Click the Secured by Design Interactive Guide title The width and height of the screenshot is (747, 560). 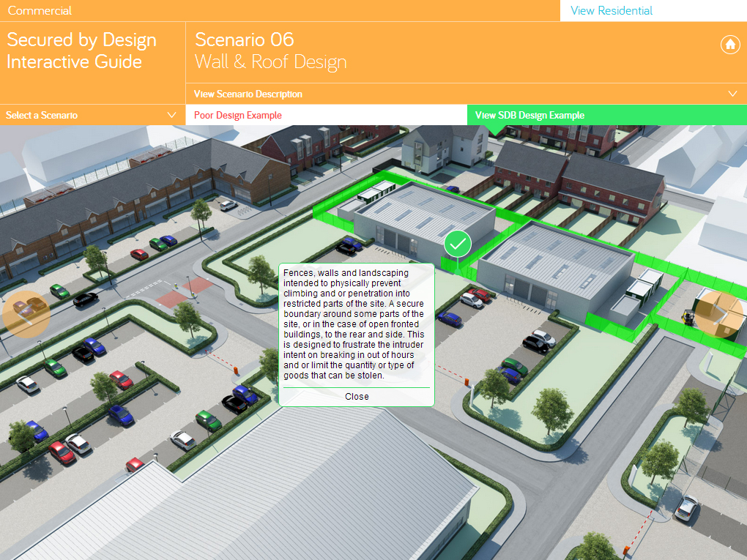[81, 51]
